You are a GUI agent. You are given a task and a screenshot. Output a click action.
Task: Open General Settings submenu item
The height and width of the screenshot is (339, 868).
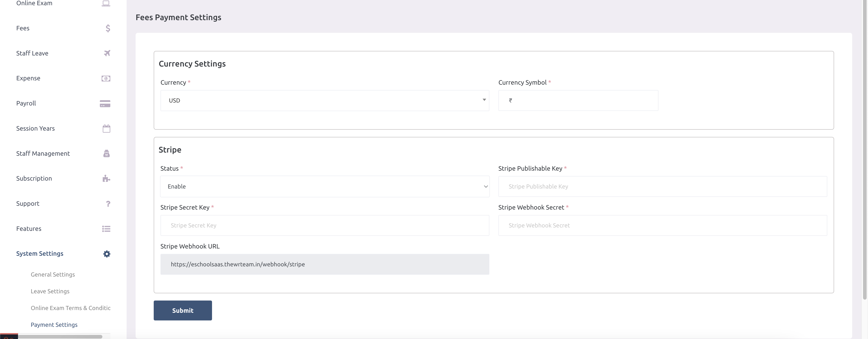click(x=53, y=275)
